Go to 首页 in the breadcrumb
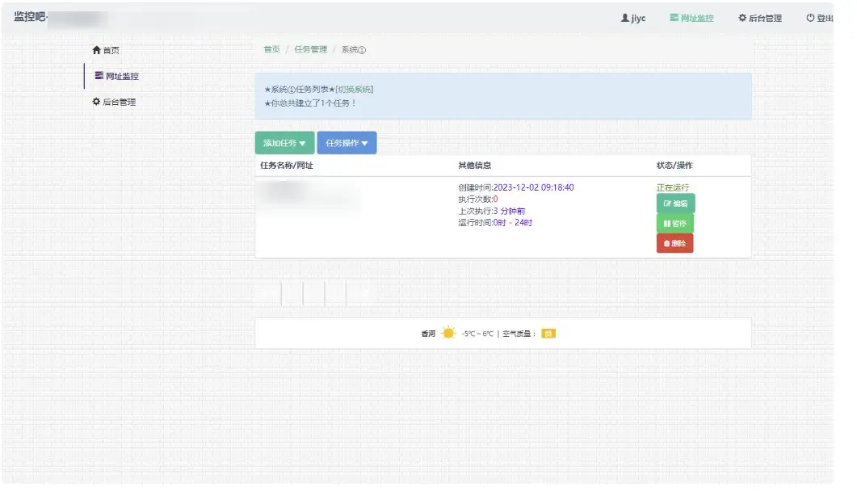857x504 pixels. (271, 49)
